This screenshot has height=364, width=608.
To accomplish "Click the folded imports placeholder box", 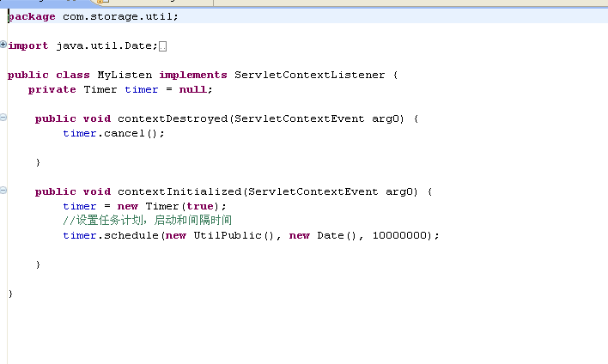I will click(163, 46).
